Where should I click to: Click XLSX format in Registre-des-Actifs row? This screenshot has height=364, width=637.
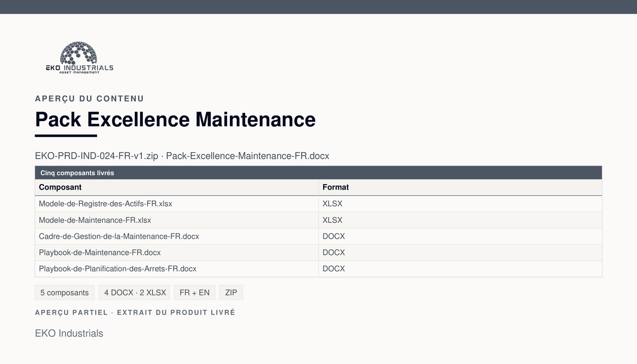[460, 204]
